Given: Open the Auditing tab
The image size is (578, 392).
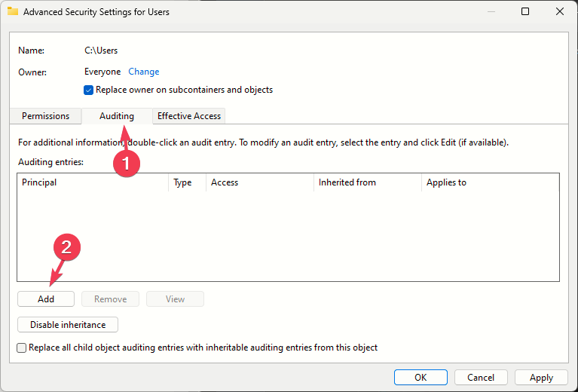Looking at the screenshot, I should pos(116,116).
